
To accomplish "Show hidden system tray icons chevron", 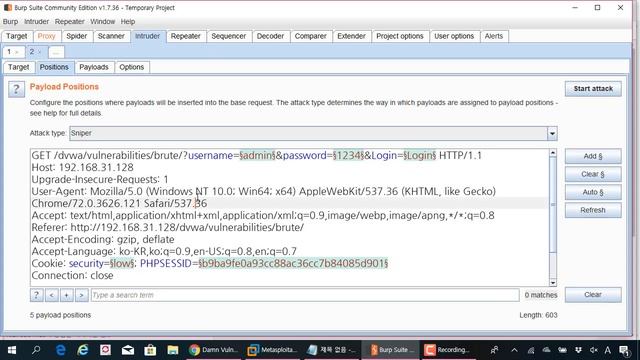I will [x=514, y=350].
